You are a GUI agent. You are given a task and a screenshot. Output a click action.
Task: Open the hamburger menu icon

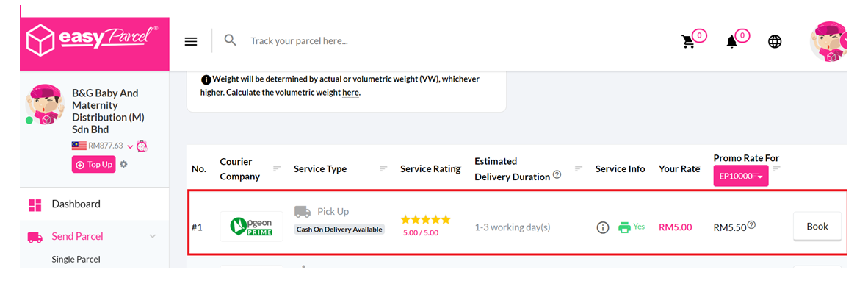(x=191, y=42)
